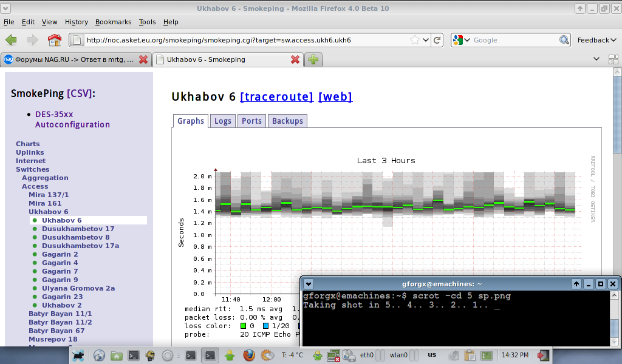The image size is (622, 364).
Task: Click the search magnifier icon
Action: click(564, 40)
